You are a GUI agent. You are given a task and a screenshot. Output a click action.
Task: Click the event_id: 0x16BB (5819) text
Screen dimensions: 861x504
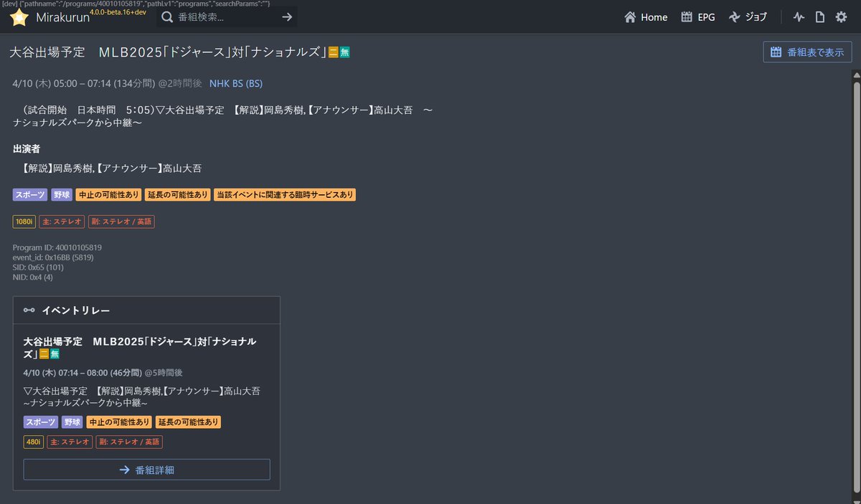53,257
